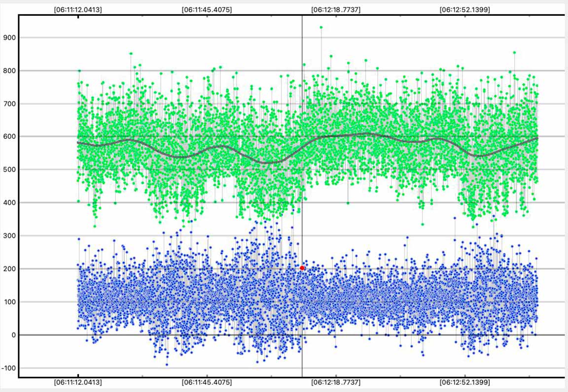This screenshot has height=392, width=568.
Task: Select the lowest blue point near -100
Action: click(x=167, y=364)
